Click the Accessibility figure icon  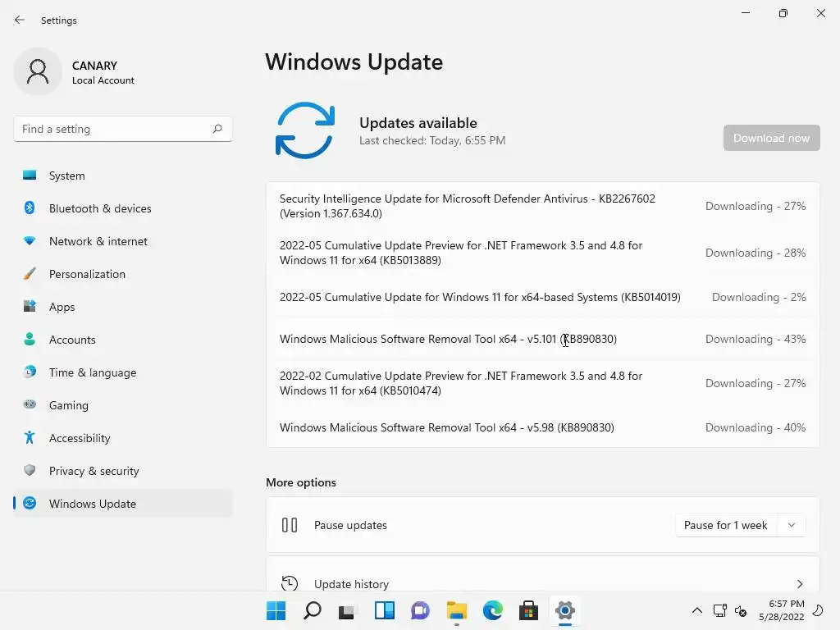coord(30,438)
